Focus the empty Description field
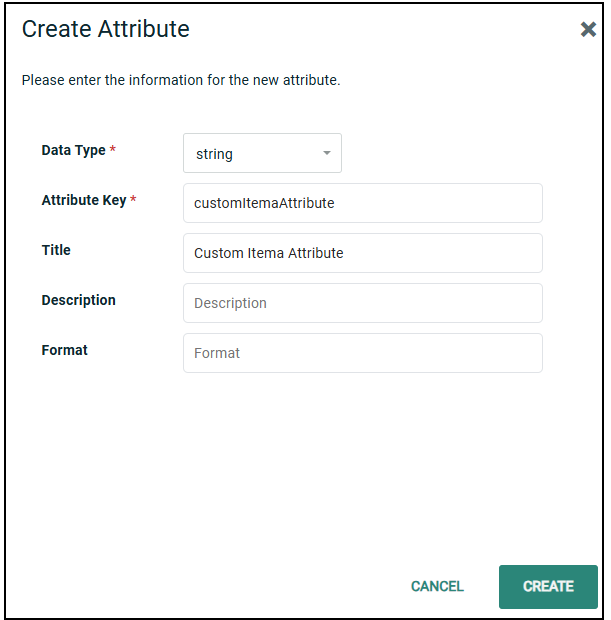The height and width of the screenshot is (620, 611). click(362, 303)
